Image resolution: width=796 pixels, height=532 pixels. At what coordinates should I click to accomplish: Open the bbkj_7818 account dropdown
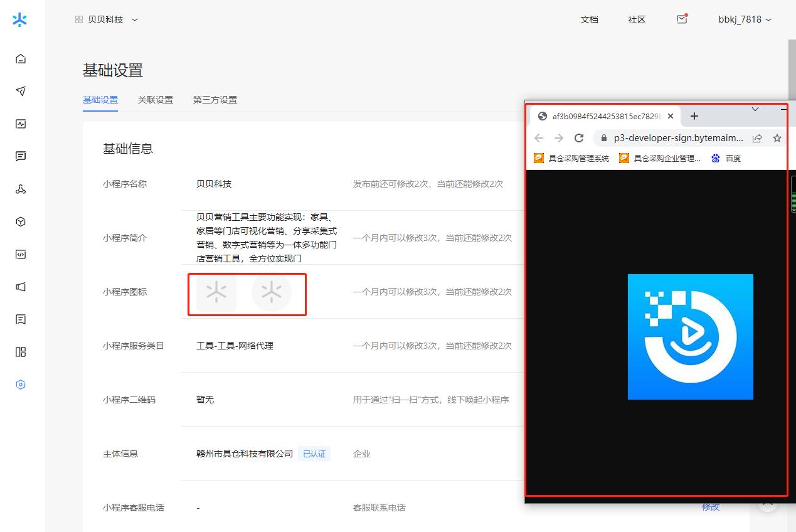pyautogui.click(x=745, y=19)
